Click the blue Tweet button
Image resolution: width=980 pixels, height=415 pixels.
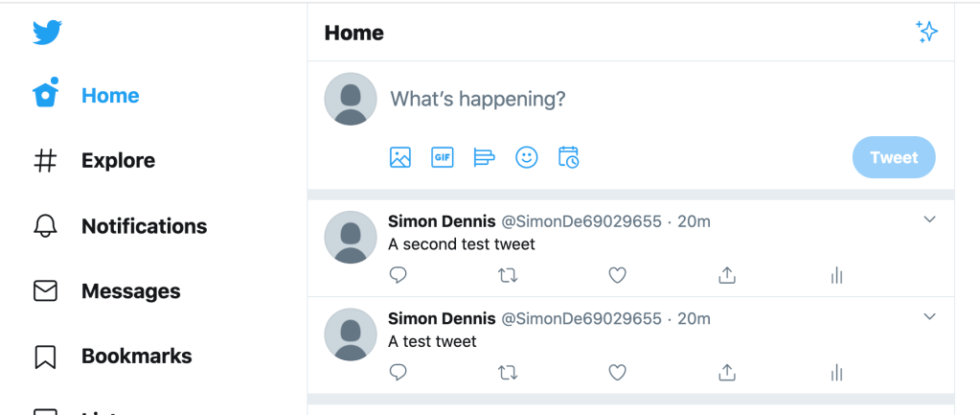pos(894,157)
